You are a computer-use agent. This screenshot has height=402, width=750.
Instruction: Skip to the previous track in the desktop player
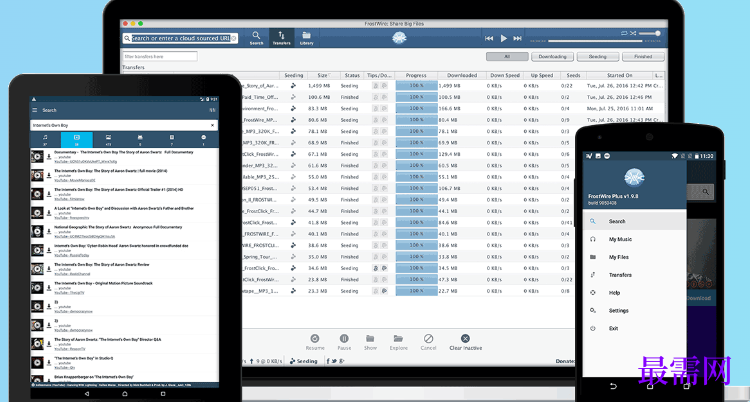[x=489, y=38]
